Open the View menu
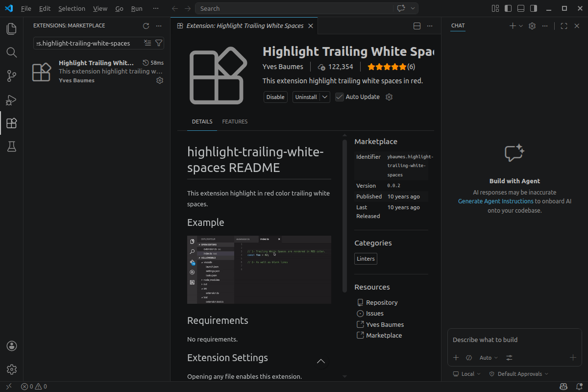 (x=100, y=8)
